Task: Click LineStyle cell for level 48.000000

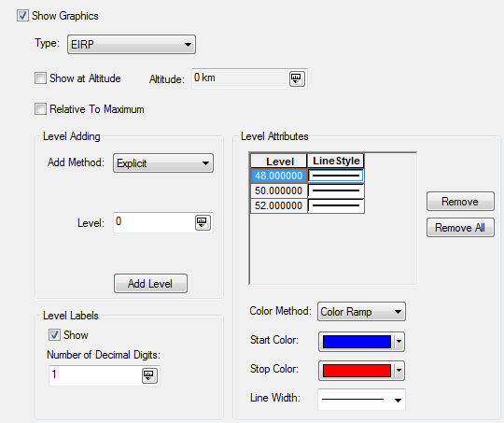Action: pyautogui.click(x=336, y=176)
